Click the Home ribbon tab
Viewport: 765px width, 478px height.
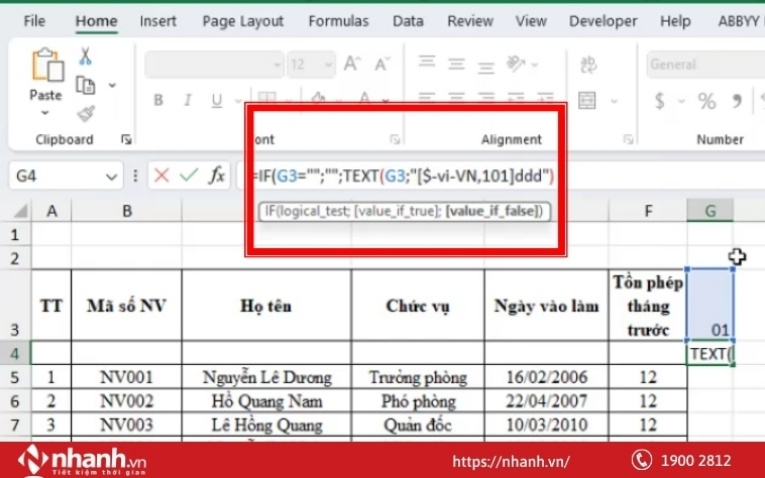tap(96, 21)
